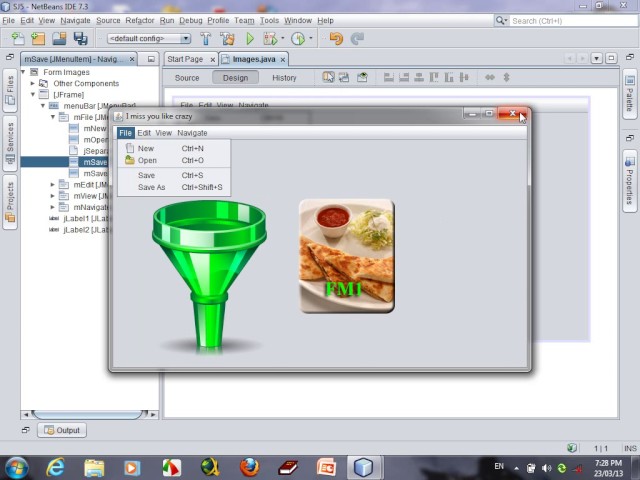Image resolution: width=640 pixels, height=480 pixels.
Task: Open the Projects sidebar panel
Action: click(10, 202)
